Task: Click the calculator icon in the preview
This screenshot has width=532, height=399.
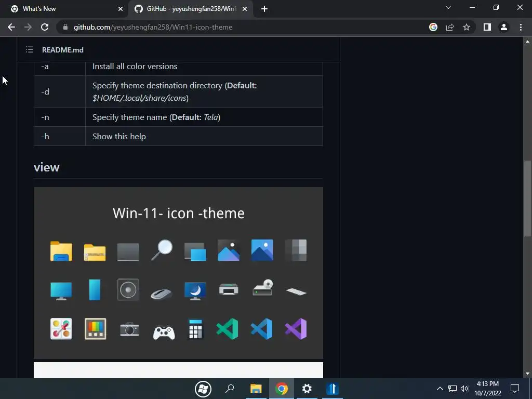Action: (x=195, y=329)
